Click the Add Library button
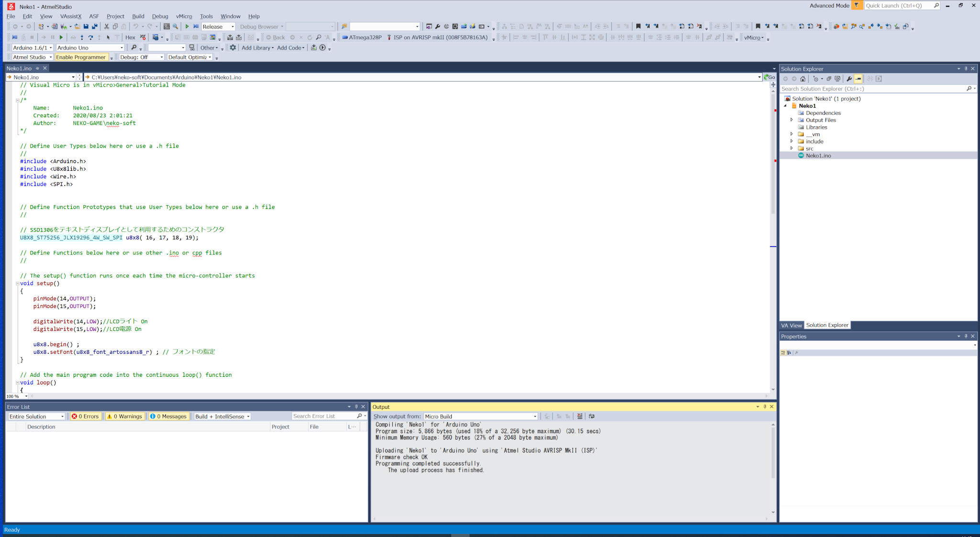Viewport: 980px width, 537px height. coord(257,48)
